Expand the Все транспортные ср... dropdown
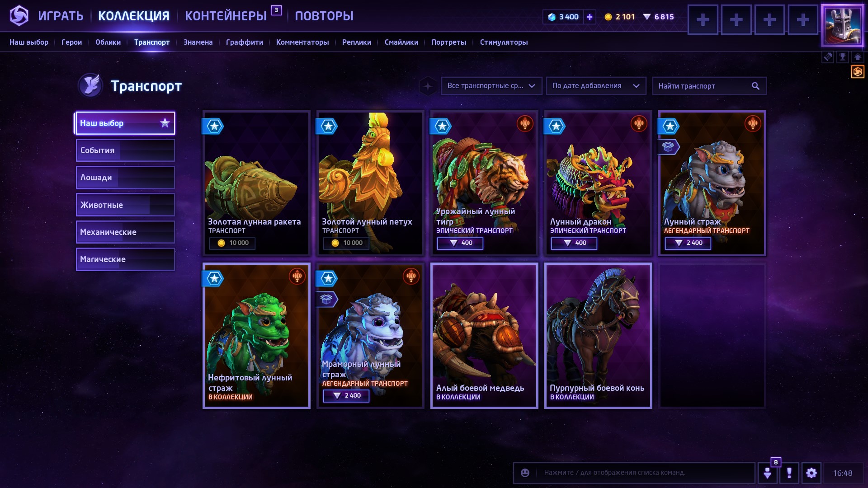Viewport: 868px width, 488px height. click(491, 86)
